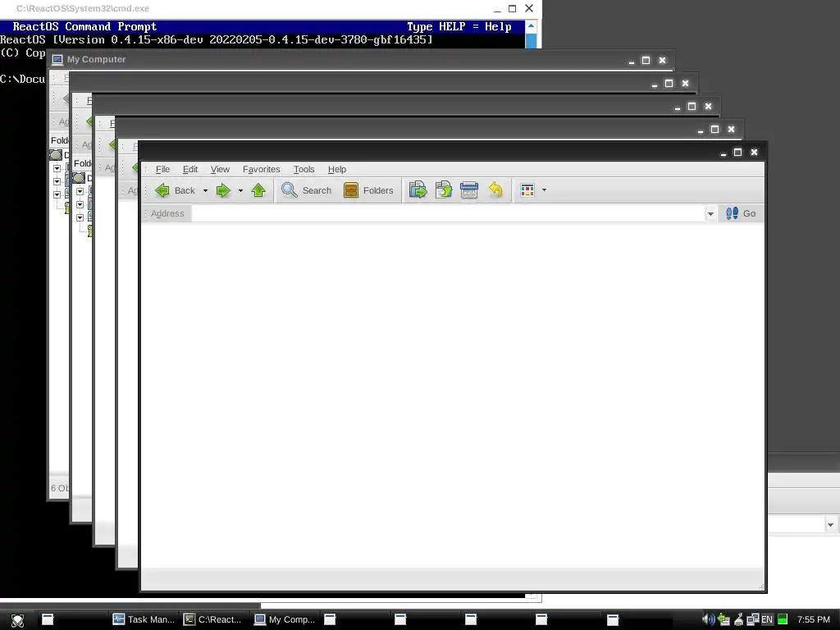Click the Delete (shredder) toolbar icon
This screenshot has height=630, width=840.
(469, 189)
